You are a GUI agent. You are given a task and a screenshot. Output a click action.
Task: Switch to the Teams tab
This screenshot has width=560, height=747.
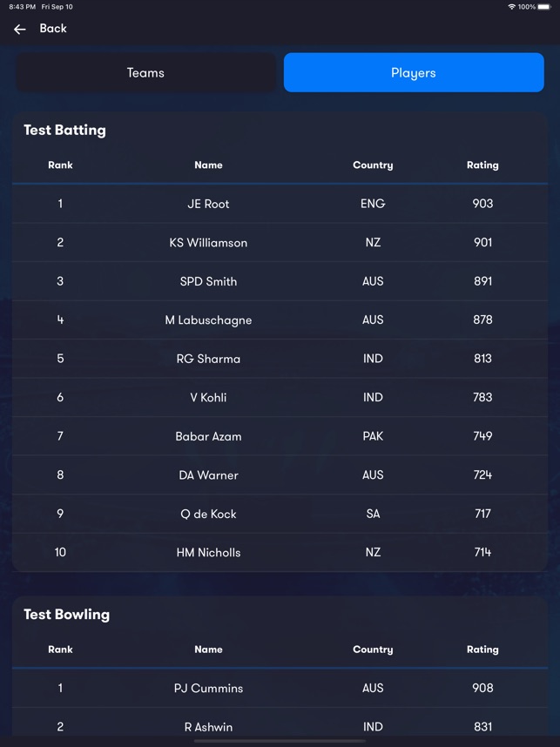click(145, 72)
